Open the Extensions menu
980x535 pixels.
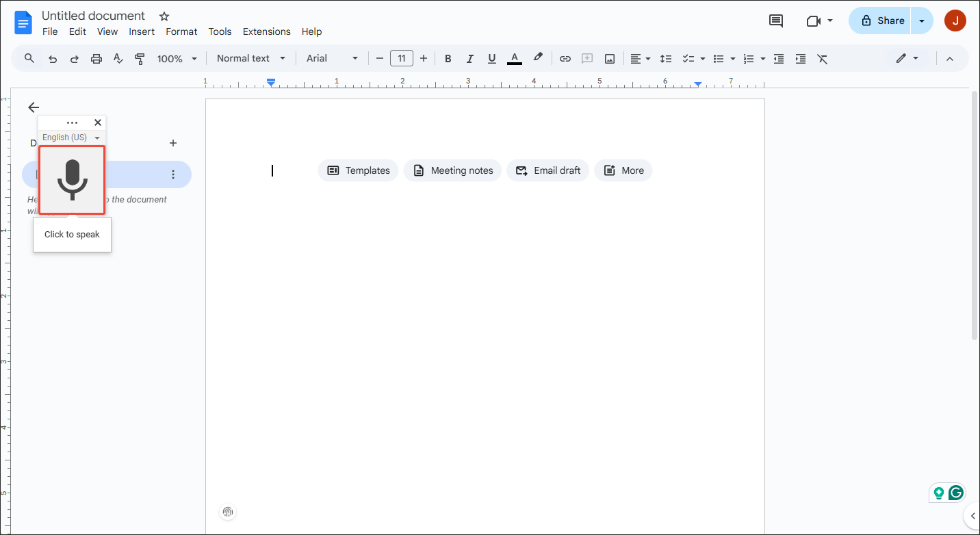[266, 31]
